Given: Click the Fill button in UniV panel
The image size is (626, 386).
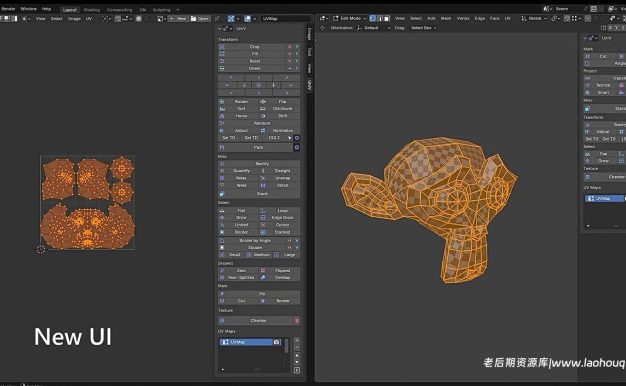Looking at the screenshot, I should click(255, 54).
